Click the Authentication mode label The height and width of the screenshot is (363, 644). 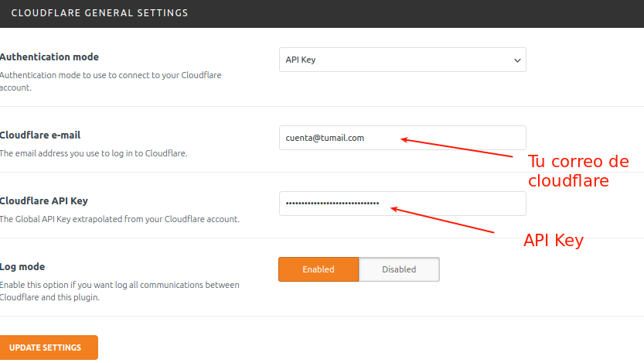(49, 57)
